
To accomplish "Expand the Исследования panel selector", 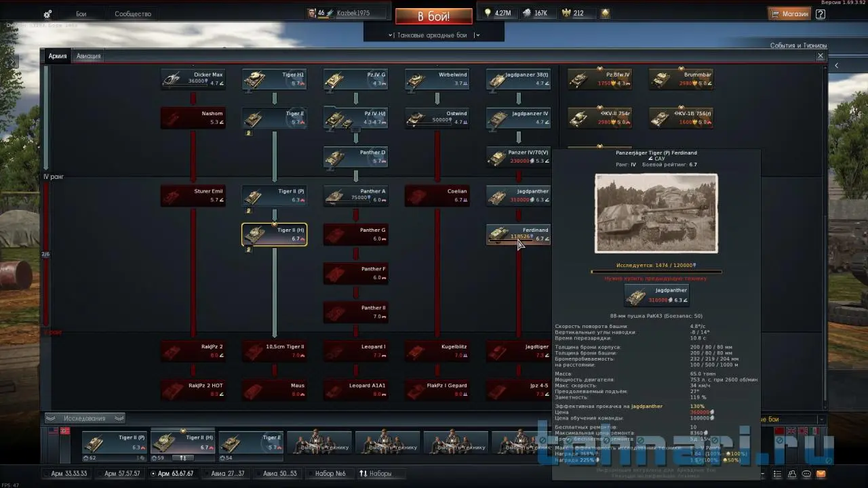I will pos(85,418).
